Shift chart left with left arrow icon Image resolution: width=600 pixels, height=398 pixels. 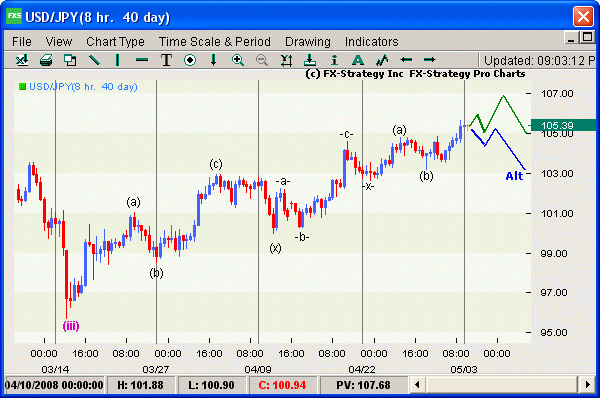[x=406, y=60]
